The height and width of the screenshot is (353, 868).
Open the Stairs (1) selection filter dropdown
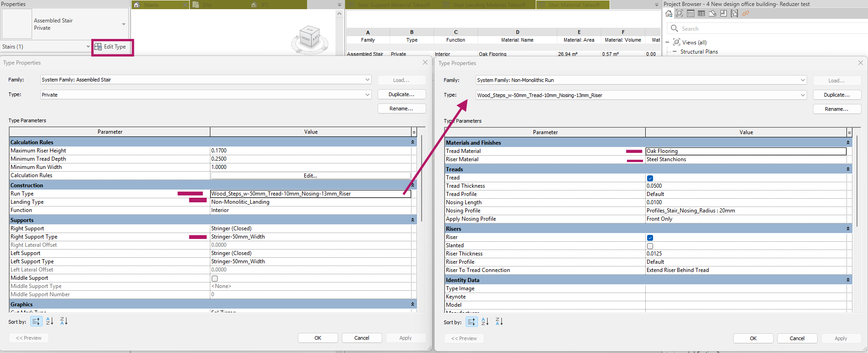(88, 47)
